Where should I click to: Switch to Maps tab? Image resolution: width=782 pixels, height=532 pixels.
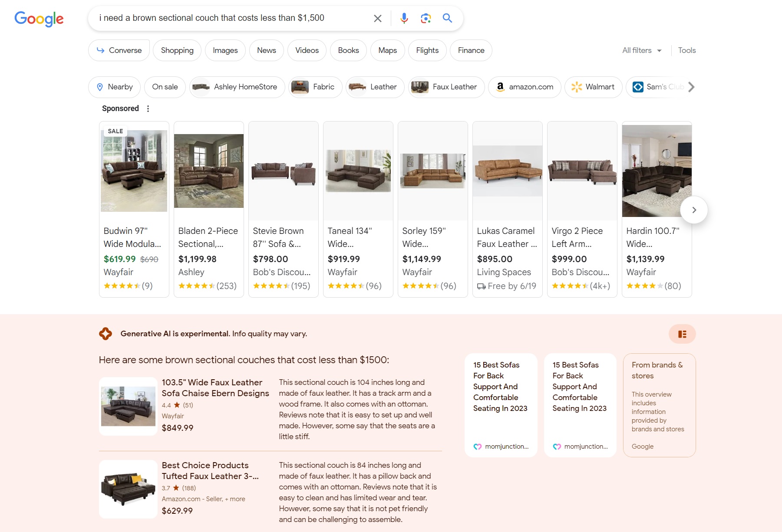387,50
